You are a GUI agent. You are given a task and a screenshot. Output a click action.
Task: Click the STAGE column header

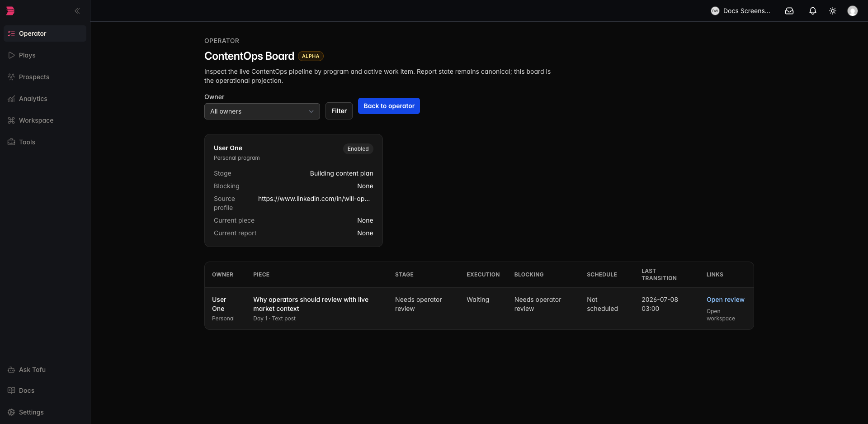(404, 275)
